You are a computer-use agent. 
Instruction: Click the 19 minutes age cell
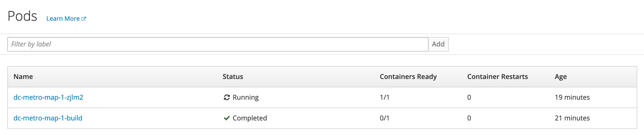point(572,97)
